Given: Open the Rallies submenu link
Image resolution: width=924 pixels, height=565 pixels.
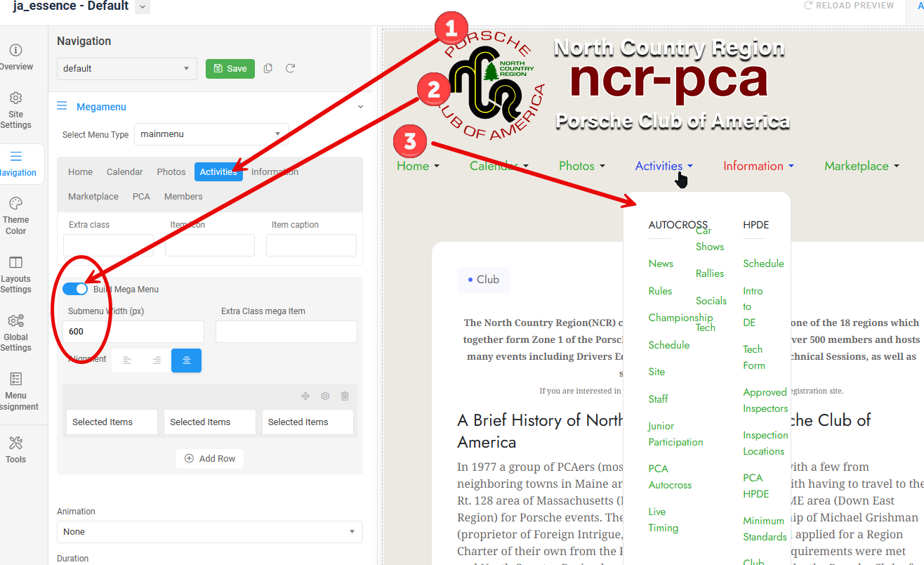Looking at the screenshot, I should [710, 273].
